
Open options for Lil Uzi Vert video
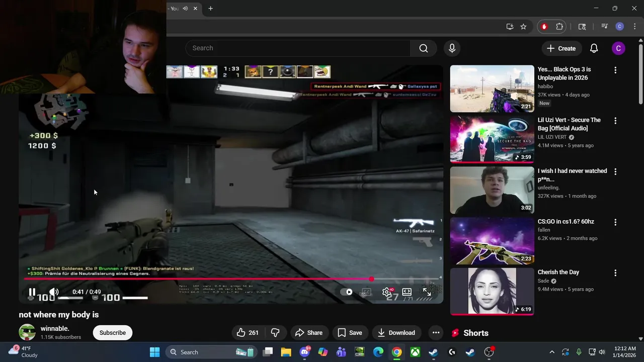[x=615, y=121]
